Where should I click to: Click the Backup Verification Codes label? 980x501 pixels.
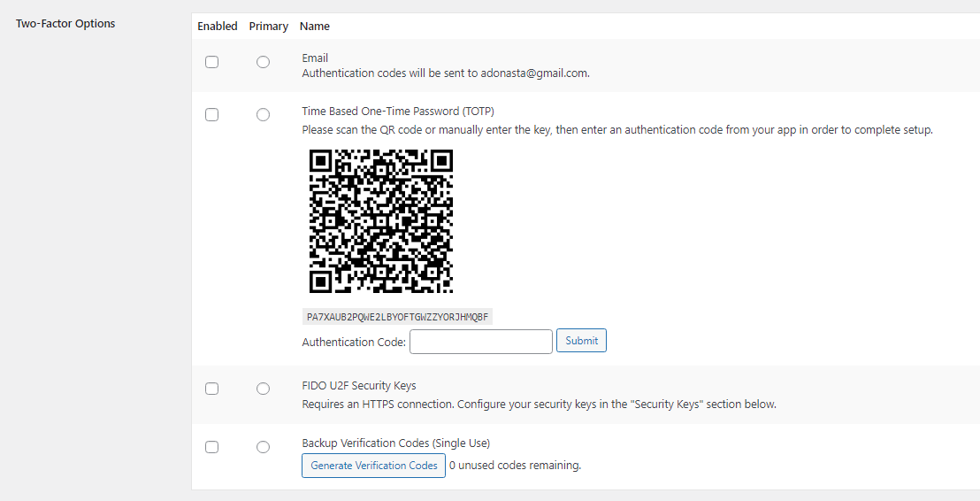click(x=395, y=443)
